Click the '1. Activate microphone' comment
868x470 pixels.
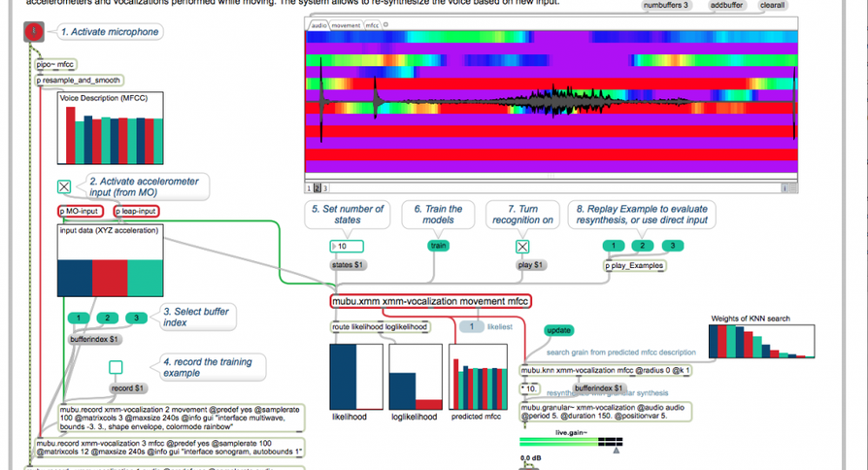[110, 32]
